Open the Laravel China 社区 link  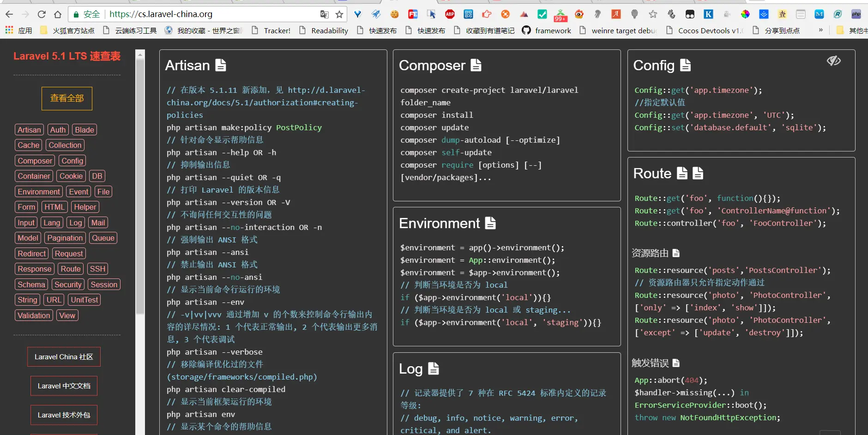click(64, 356)
